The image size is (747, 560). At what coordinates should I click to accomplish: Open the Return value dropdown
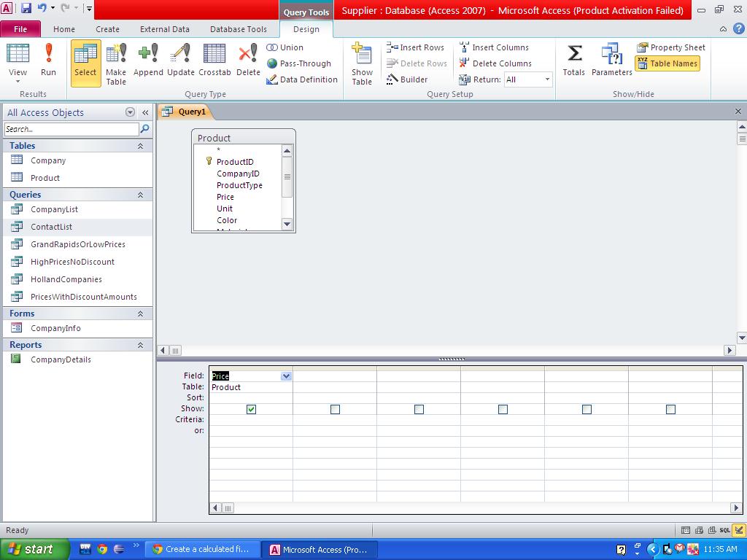click(547, 79)
